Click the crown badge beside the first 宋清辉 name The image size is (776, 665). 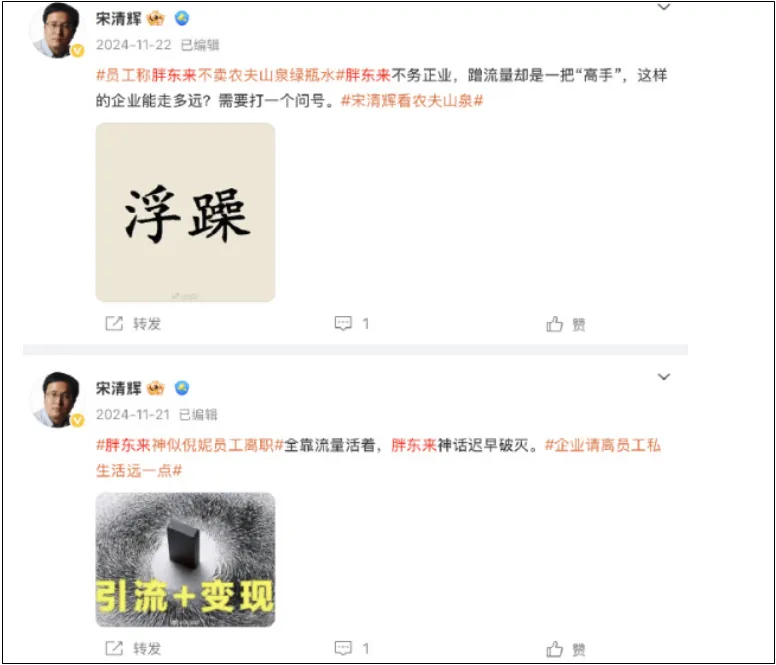click(155, 19)
